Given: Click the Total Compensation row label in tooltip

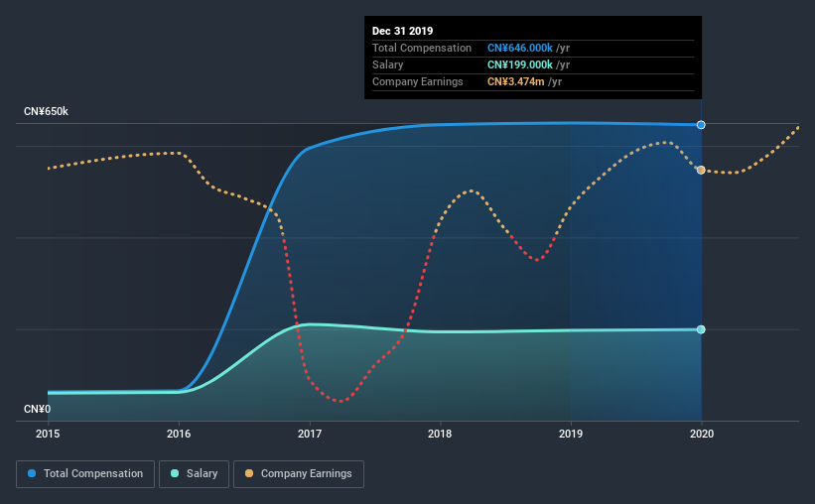Looking at the screenshot, I should (x=422, y=48).
